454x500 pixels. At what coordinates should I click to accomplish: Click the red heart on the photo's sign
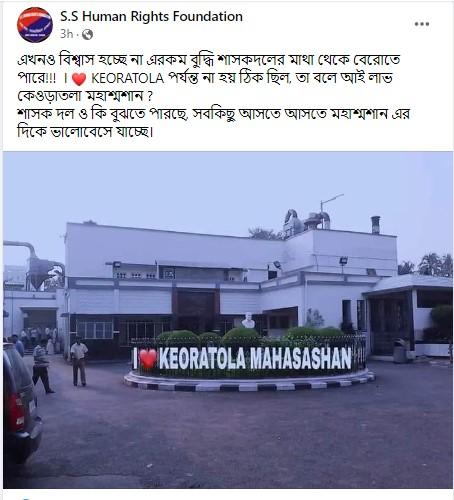pos(148,359)
